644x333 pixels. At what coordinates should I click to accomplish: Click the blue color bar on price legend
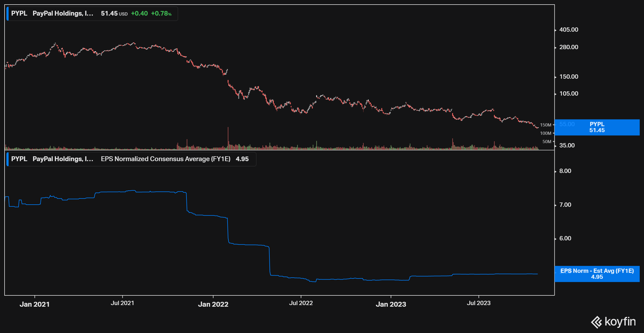pos(8,14)
